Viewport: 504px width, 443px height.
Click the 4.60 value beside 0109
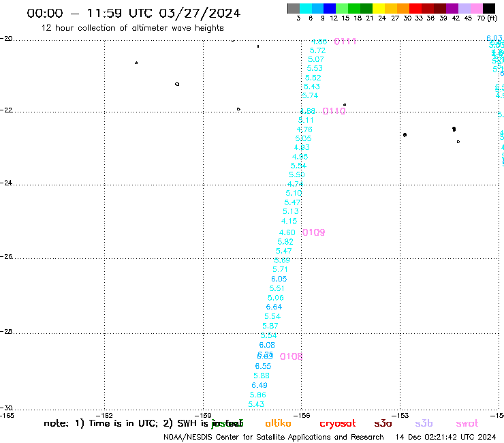click(287, 232)
